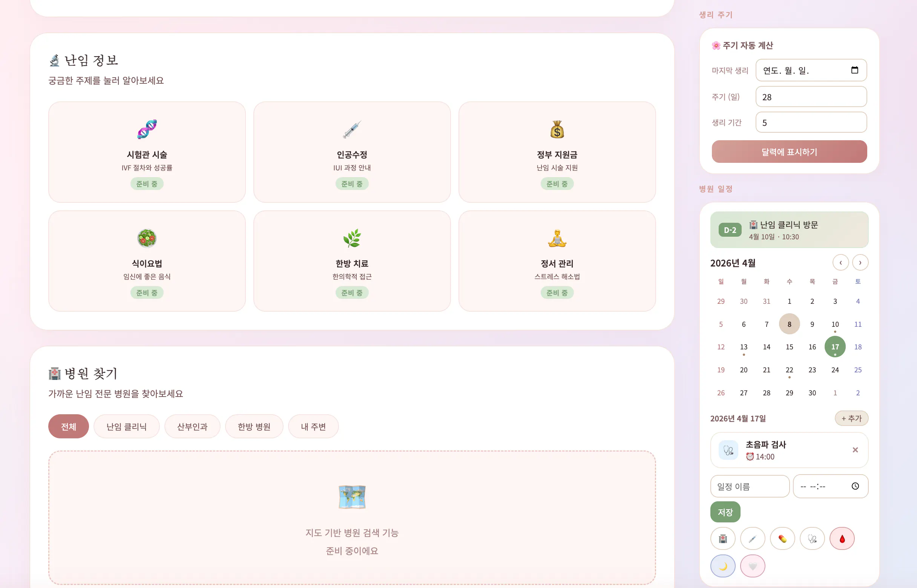This screenshot has width=917, height=588.
Task: Choose the blood drop period icon
Action: pyautogui.click(x=842, y=538)
